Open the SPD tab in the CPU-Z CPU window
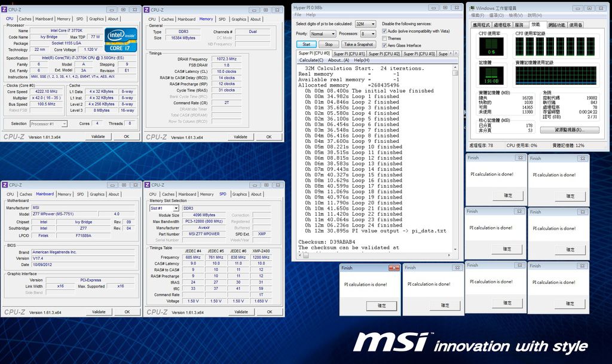This screenshot has height=364, width=612. click(x=79, y=19)
